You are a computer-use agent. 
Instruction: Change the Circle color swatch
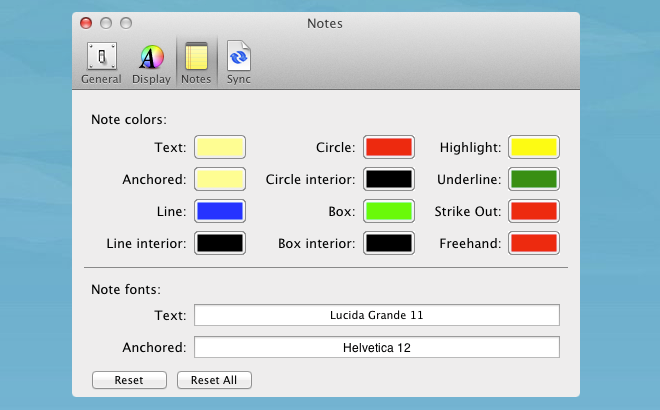[389, 147]
